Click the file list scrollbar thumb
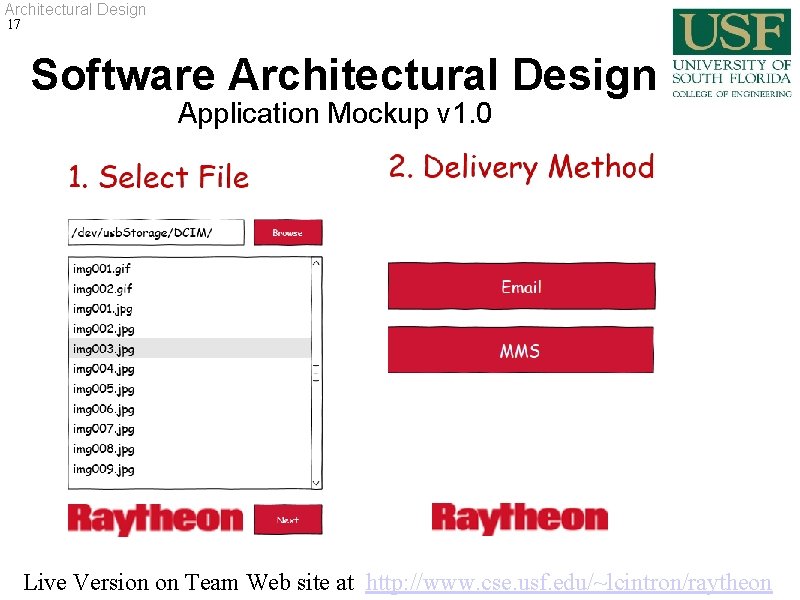The height and width of the screenshot is (600, 800). pos(316,373)
